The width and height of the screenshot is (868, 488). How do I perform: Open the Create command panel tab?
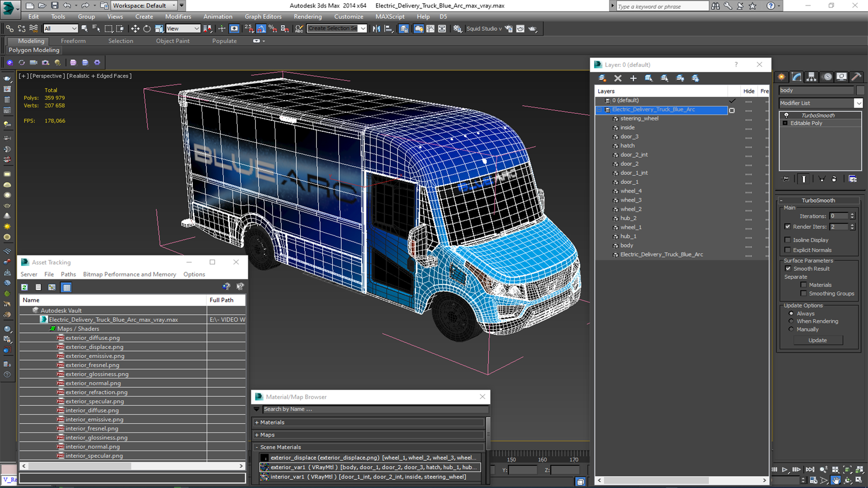(x=781, y=77)
